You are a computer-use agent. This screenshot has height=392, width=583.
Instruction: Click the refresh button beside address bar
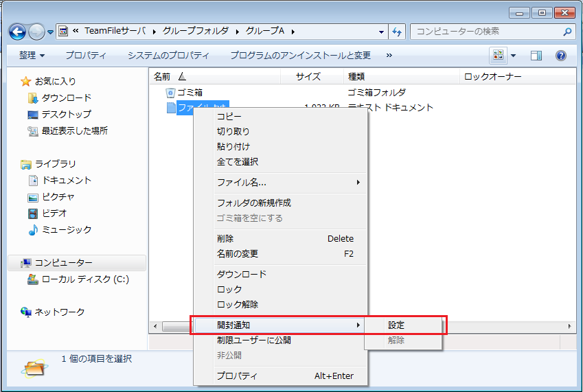397,32
